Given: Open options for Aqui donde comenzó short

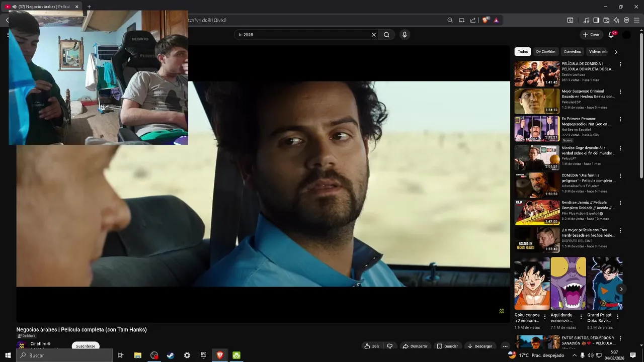Looking at the screenshot, I should click(x=581, y=317).
